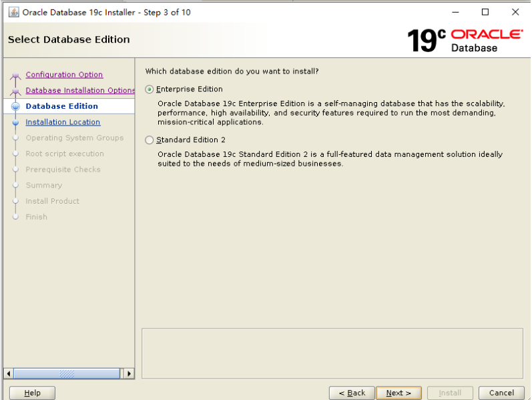Click the Configuration Option step marker icon

pos(15,75)
